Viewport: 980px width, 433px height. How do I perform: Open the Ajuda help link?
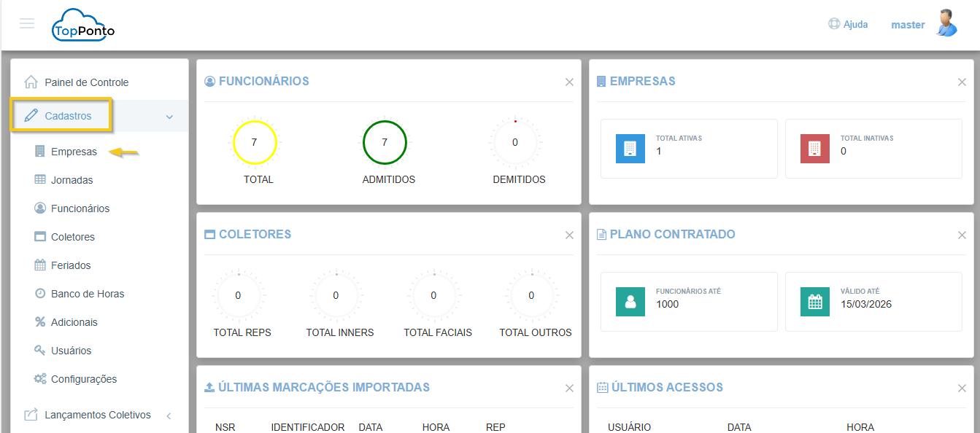click(848, 24)
